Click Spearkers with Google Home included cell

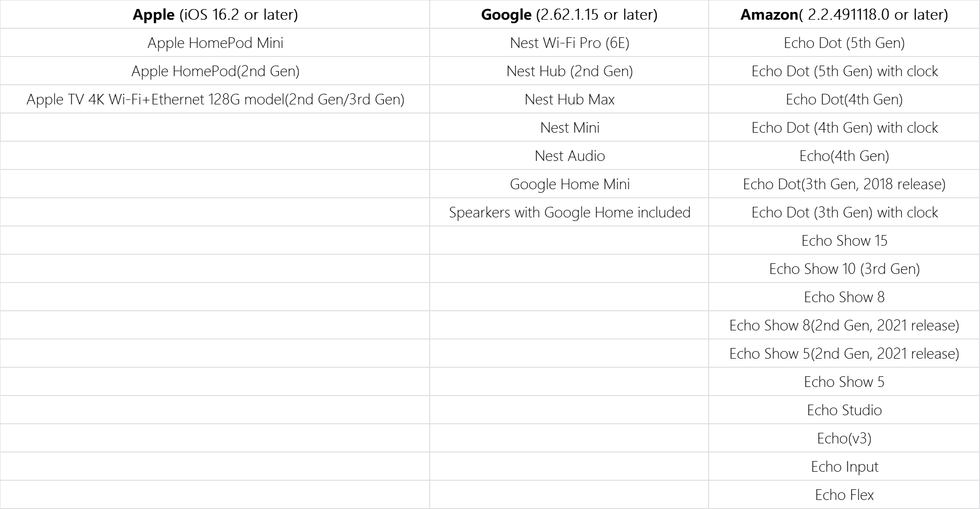pos(569,212)
